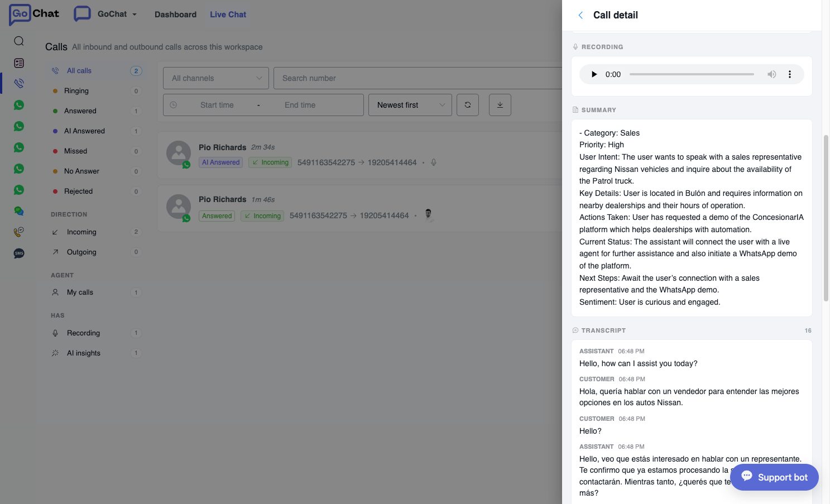Click the Search number field
Image resolution: width=830 pixels, height=504 pixels.
click(x=418, y=78)
